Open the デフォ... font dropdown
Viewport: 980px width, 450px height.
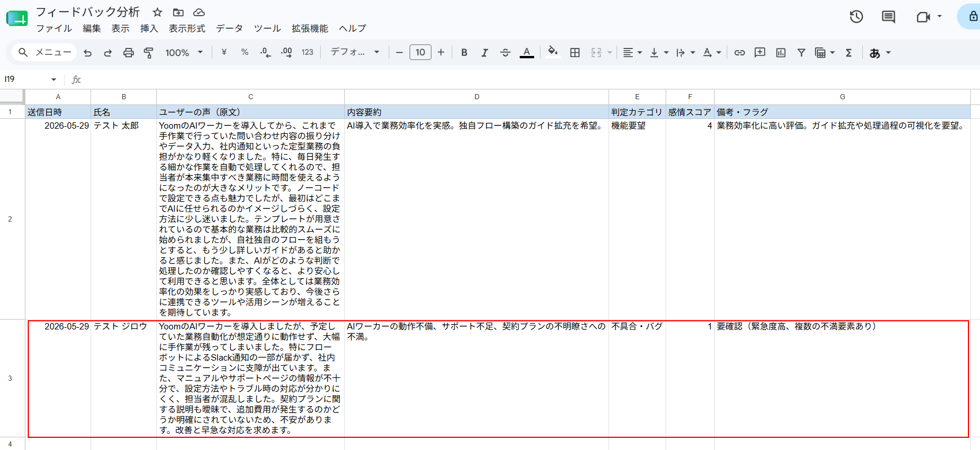coord(355,52)
